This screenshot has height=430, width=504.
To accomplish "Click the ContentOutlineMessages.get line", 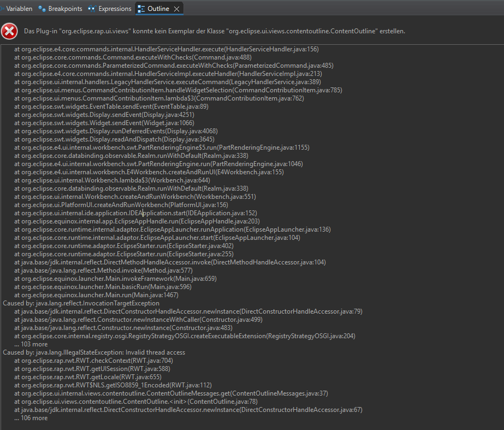I will click(x=171, y=393).
